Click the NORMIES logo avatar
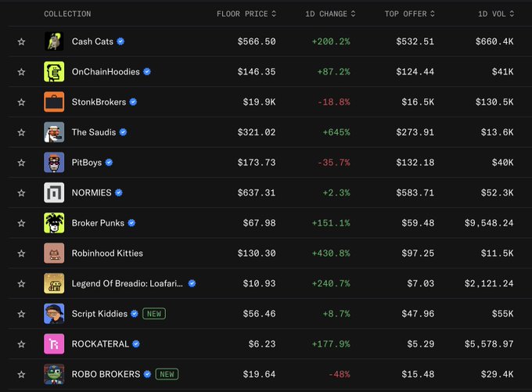This screenshot has width=532, height=392. click(54, 192)
